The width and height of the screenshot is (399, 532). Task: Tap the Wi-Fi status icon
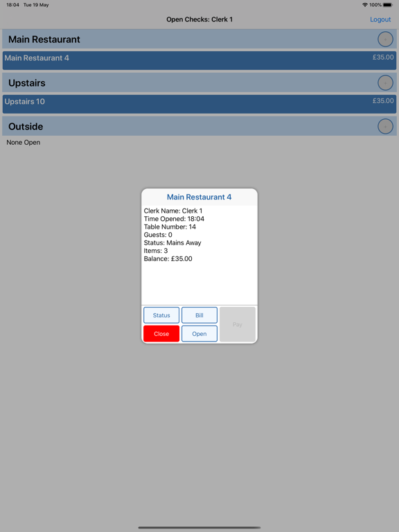pos(365,5)
